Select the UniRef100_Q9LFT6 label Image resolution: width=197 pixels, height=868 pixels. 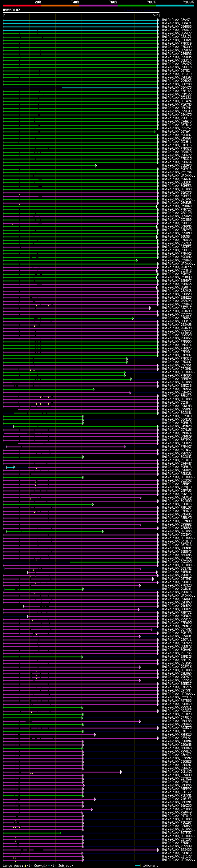click(177, 118)
